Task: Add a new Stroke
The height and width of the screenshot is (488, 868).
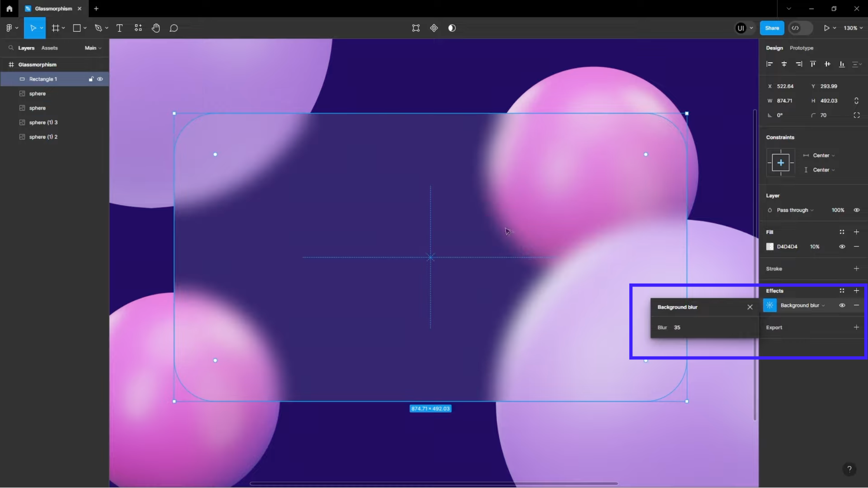Action: click(856, 269)
